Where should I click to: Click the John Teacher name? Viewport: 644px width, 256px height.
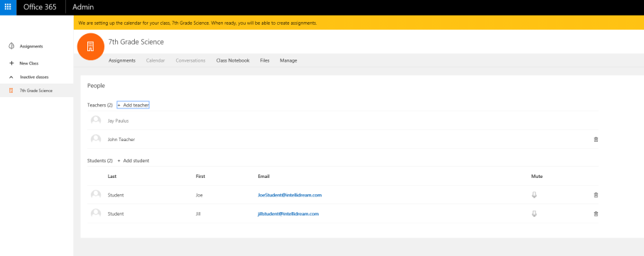[x=121, y=140]
